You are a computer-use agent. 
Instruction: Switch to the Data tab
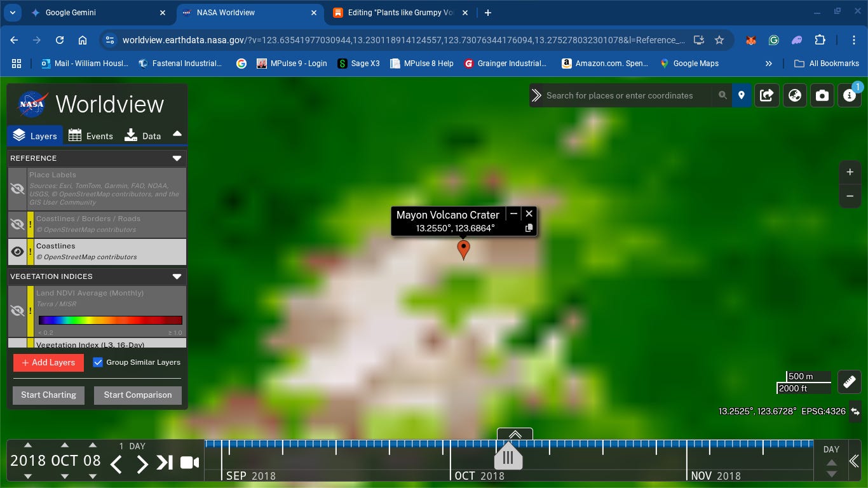coord(143,135)
